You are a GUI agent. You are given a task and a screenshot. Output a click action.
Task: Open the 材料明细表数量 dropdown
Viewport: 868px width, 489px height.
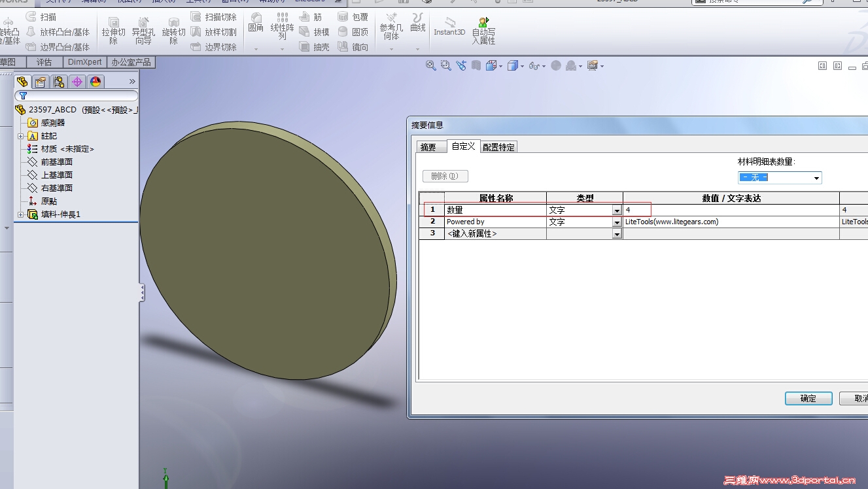point(816,178)
